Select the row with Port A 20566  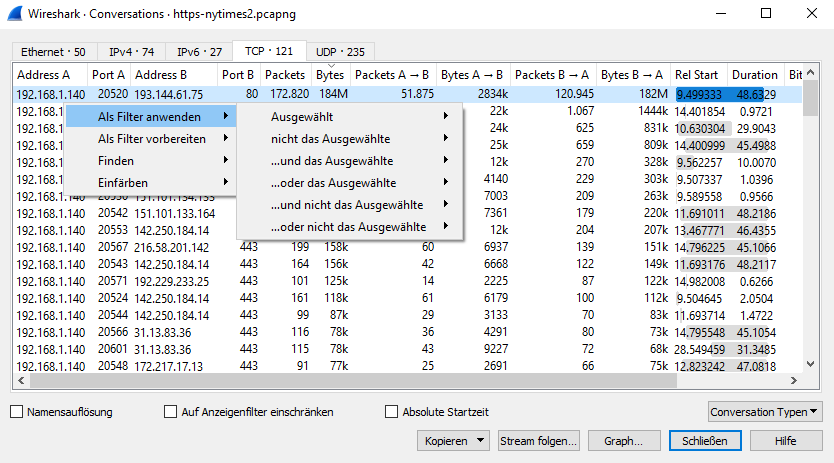click(x=407, y=332)
